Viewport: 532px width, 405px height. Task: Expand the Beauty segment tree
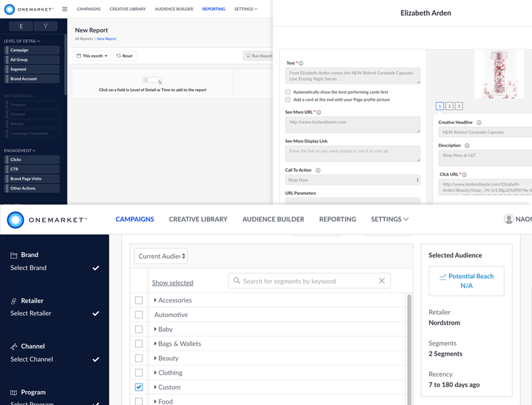[155, 358]
